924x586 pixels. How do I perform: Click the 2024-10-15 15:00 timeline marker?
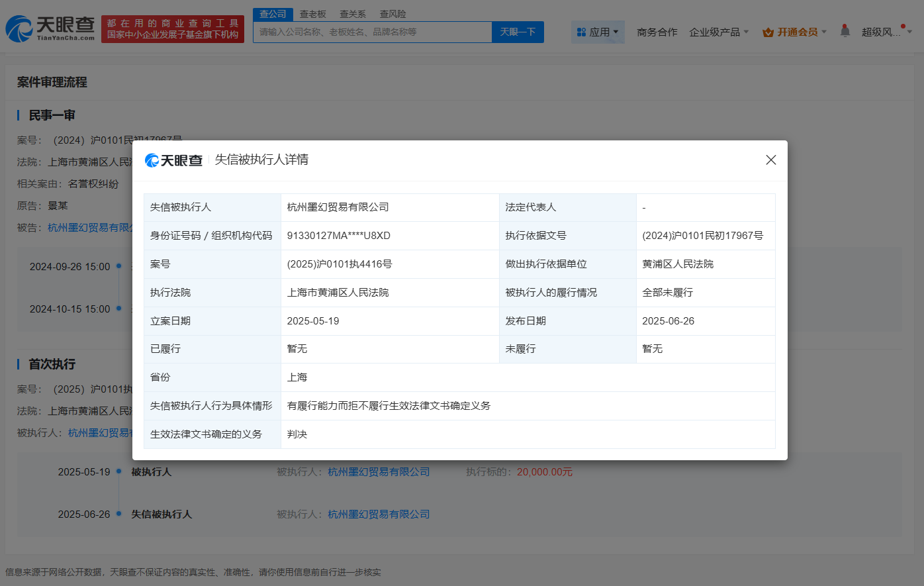click(119, 309)
